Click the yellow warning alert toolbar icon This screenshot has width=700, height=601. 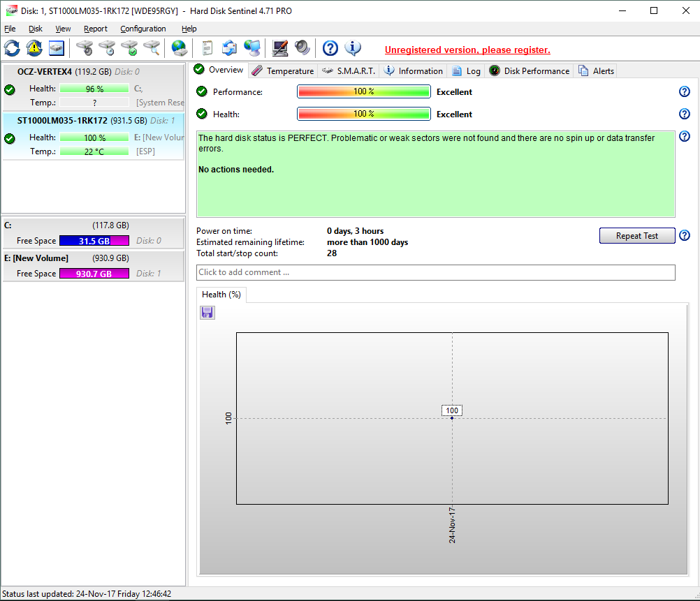click(34, 48)
